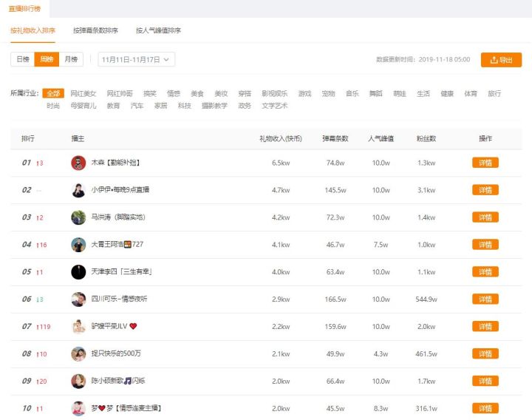Screen dimensions: 532x420
Task: Click avatar of 天津李四 streamer
Action: coord(78,272)
